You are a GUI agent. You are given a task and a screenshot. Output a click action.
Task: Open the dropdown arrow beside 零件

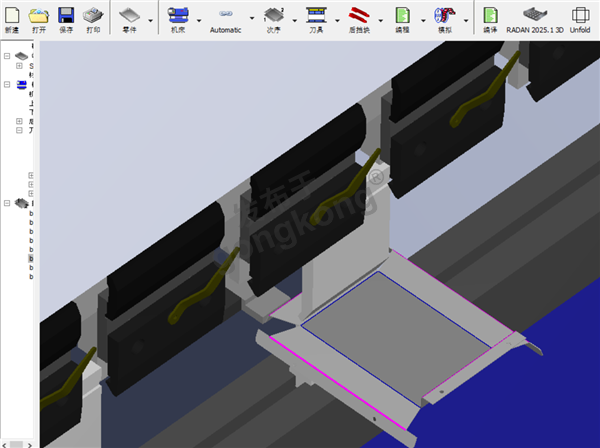click(x=151, y=20)
